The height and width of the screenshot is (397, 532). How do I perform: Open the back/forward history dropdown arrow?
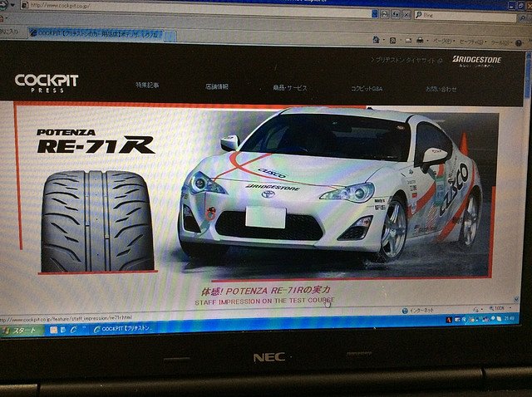(13, 5)
